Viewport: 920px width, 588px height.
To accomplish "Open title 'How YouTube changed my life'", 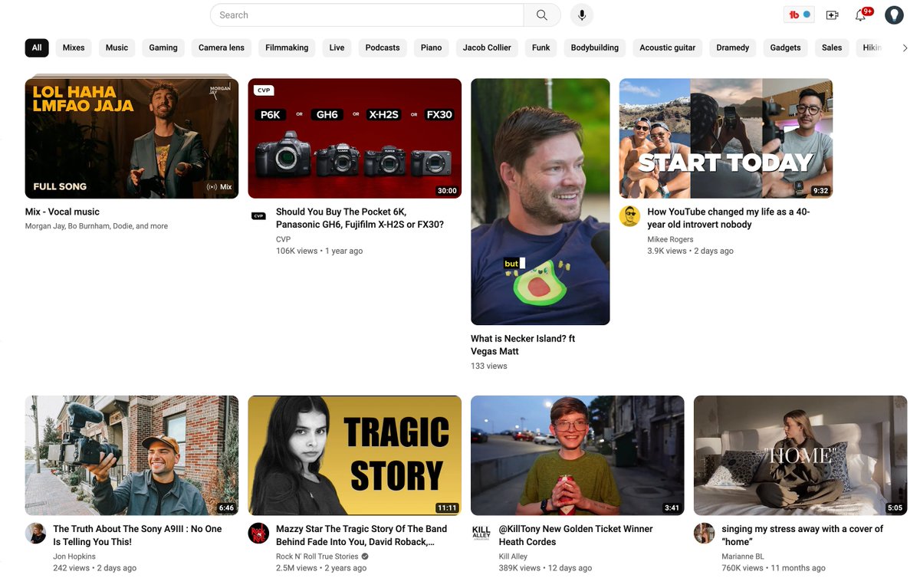I will [728, 218].
